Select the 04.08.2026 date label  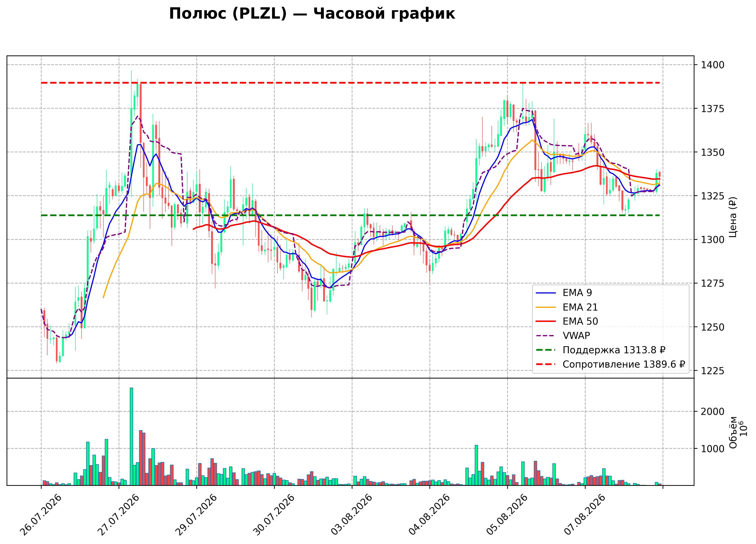429,515
